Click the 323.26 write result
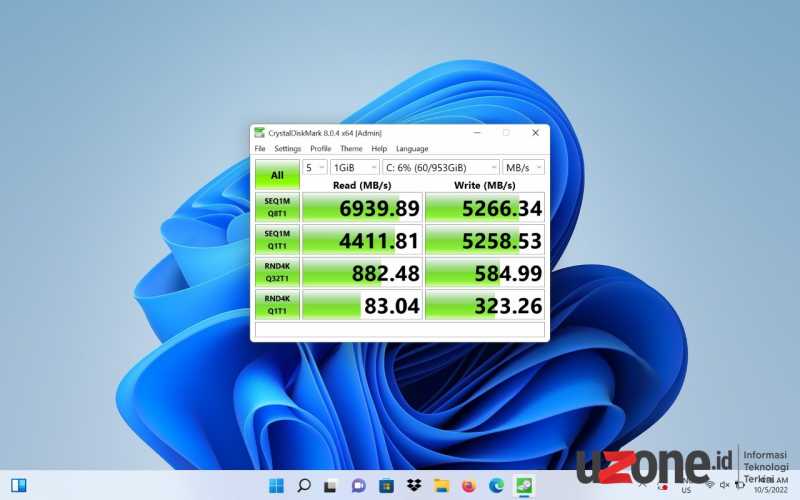This screenshot has width=800, height=500. click(x=485, y=305)
